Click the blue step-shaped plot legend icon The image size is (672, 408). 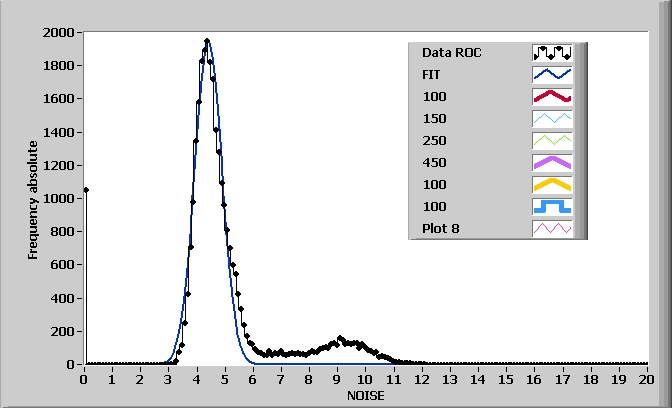tap(551, 206)
